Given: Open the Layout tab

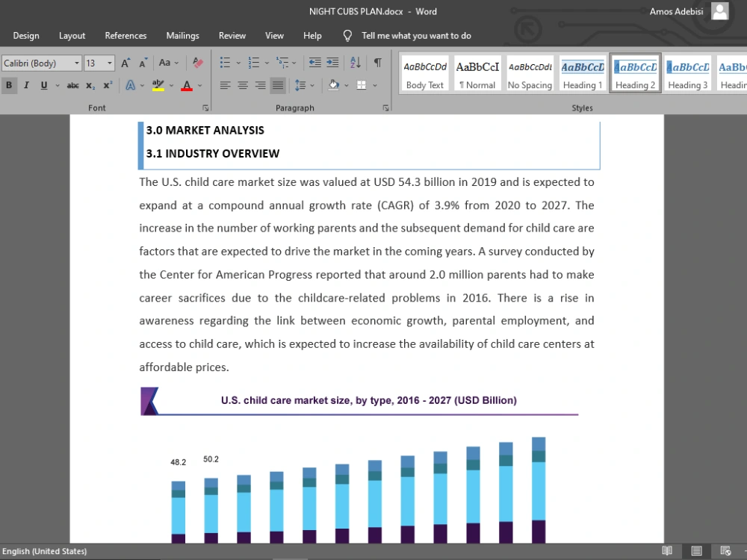Looking at the screenshot, I should coord(72,36).
